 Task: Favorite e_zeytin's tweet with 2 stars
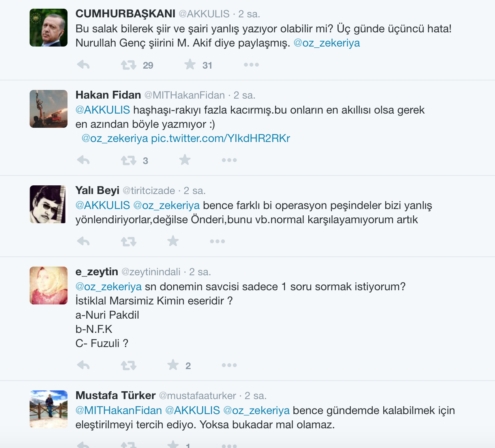click(173, 365)
